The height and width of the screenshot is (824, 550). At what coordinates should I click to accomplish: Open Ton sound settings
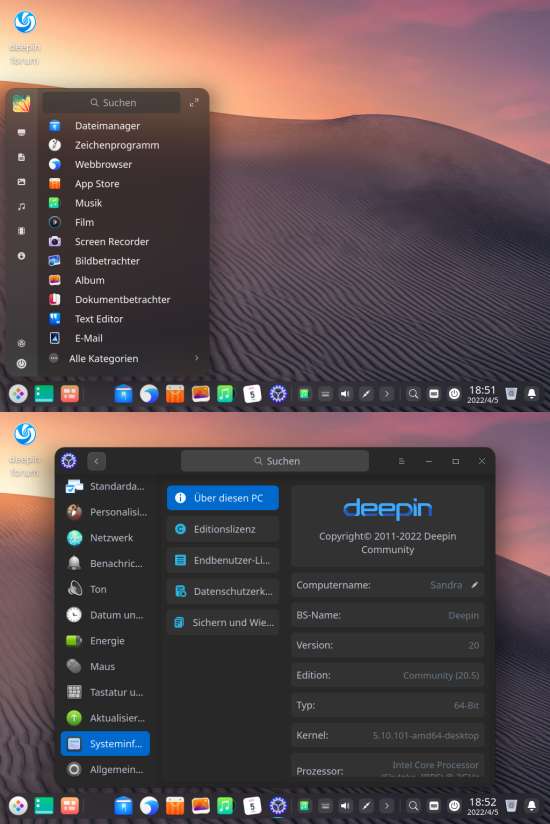tap(105, 589)
